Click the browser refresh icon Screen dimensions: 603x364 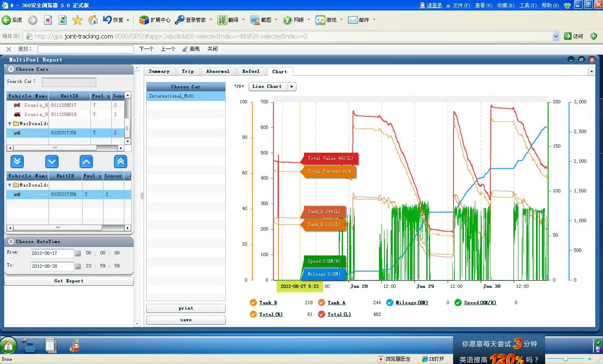[62, 20]
